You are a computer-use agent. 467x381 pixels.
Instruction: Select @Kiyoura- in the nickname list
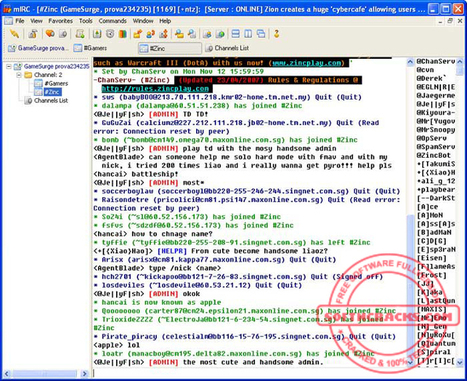435,113
